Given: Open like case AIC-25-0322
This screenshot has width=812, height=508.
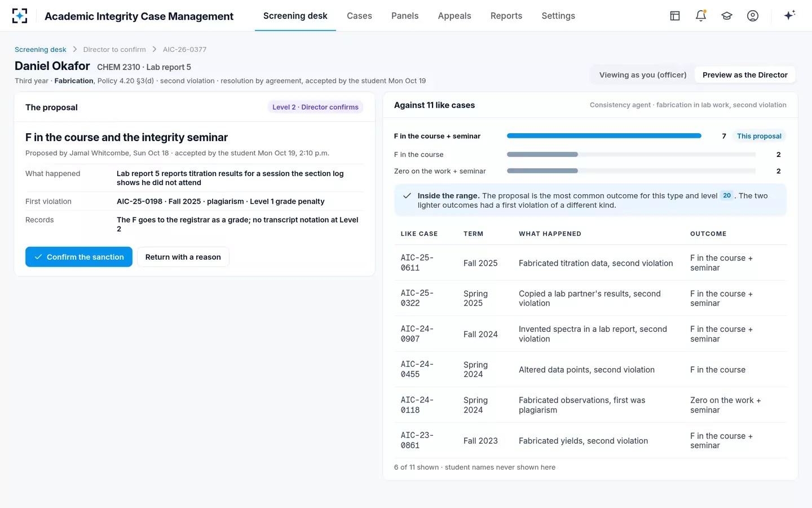Looking at the screenshot, I should click(x=417, y=298).
